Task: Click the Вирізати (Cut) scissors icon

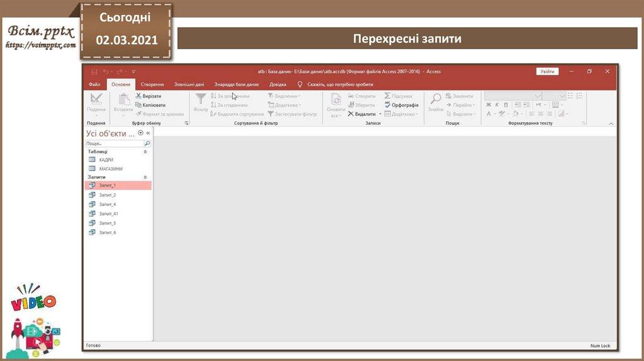Action: pos(138,96)
